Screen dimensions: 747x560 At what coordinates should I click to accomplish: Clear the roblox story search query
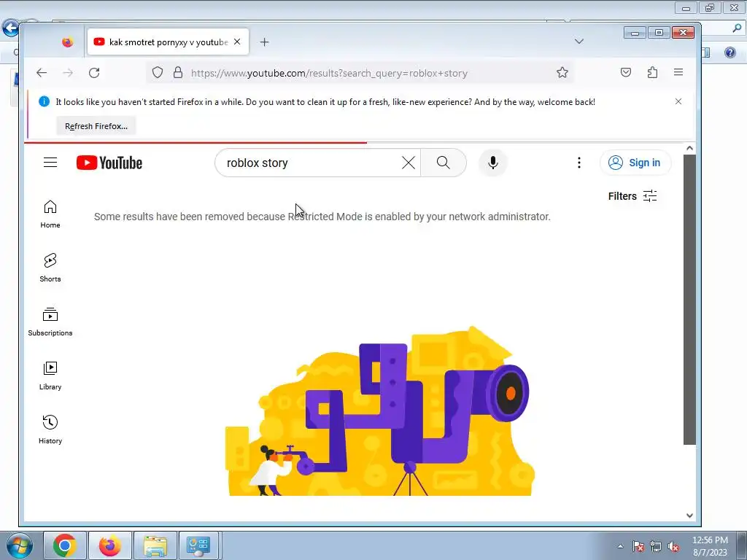click(409, 163)
